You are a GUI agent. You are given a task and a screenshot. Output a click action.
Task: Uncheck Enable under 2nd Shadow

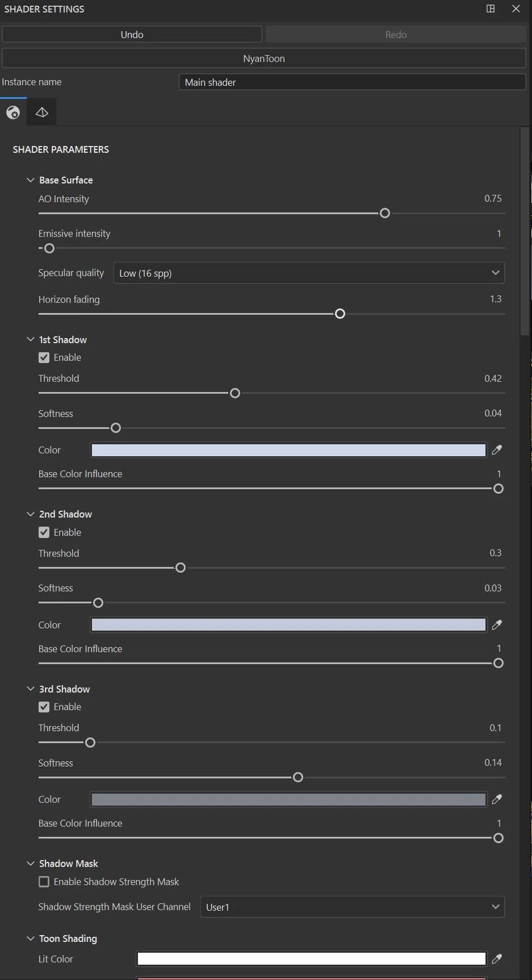44,532
